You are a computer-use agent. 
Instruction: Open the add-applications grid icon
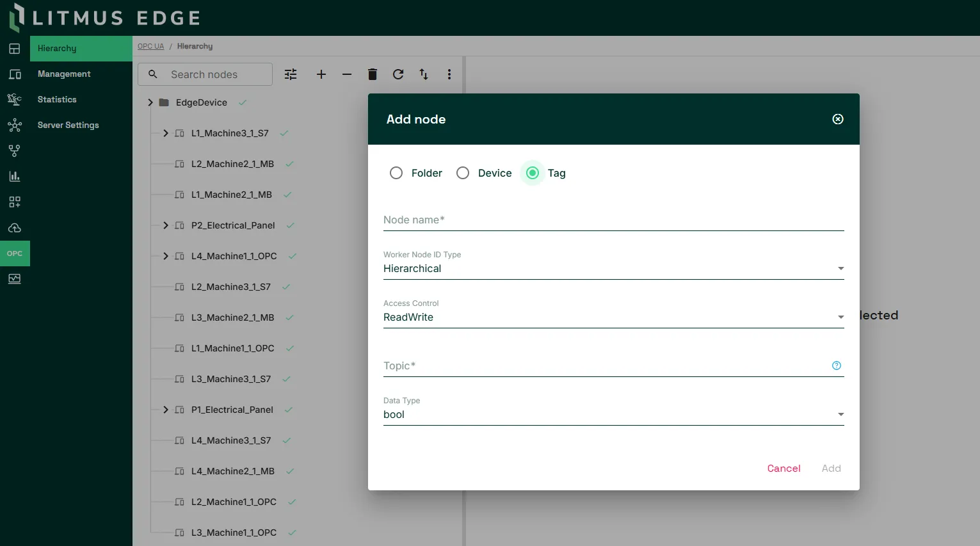pyautogui.click(x=15, y=202)
